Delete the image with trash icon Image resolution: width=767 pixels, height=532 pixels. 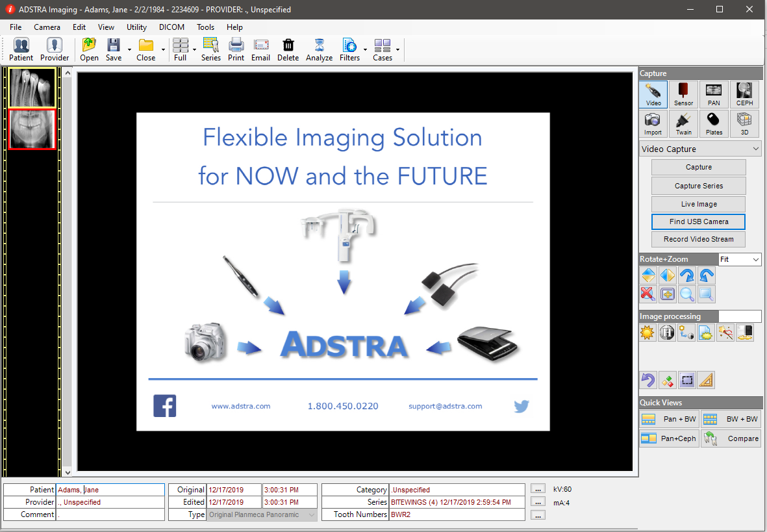[288, 49]
